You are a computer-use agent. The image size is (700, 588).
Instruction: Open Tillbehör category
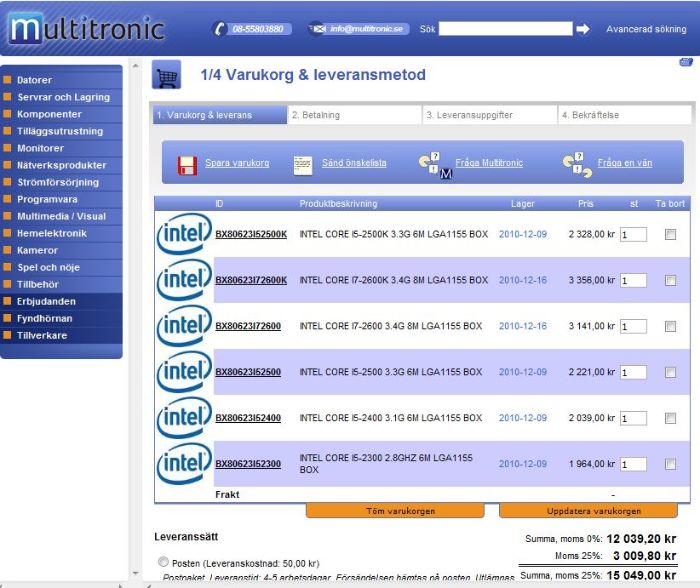pos(61,284)
